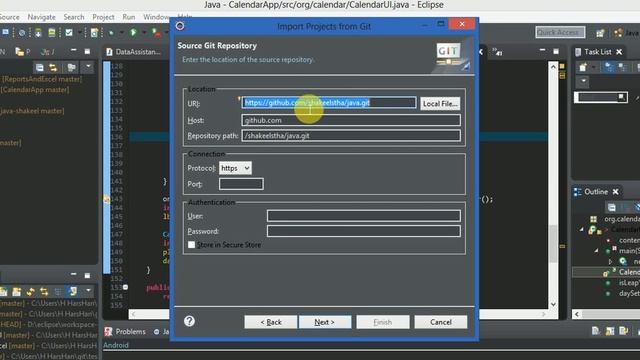Enable Store in Secure Store checkbox

coord(191,244)
